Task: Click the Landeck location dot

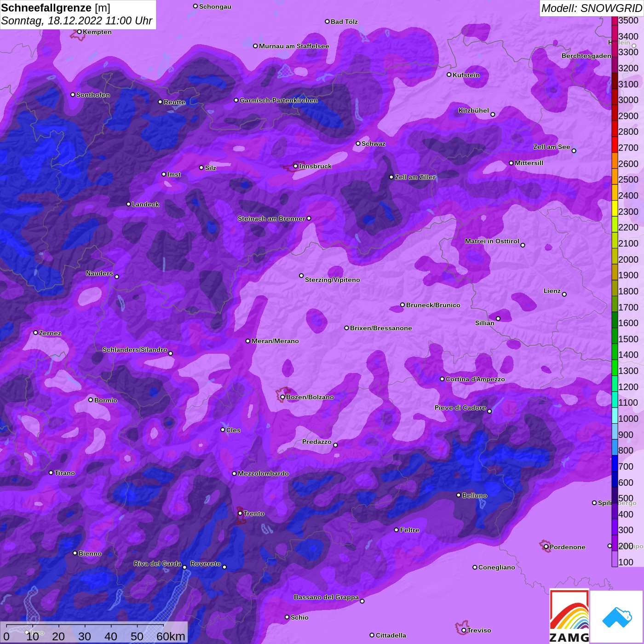Action: (x=128, y=204)
